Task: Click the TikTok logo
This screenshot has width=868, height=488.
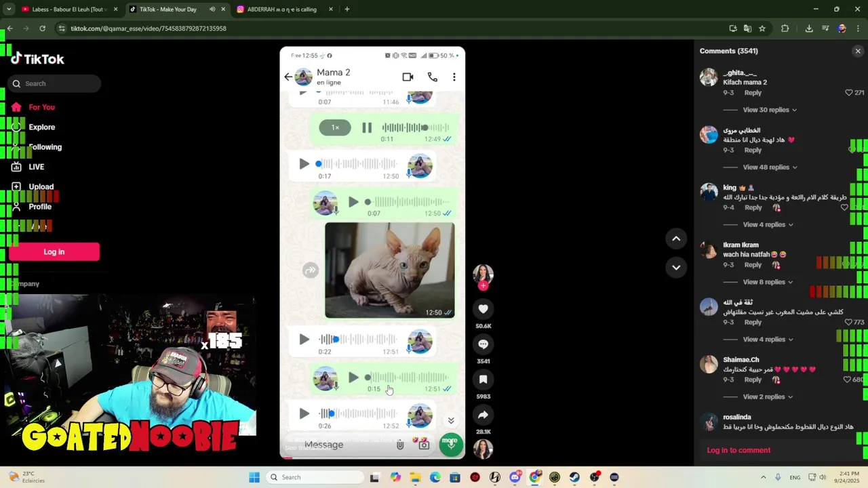Action: 37,59
